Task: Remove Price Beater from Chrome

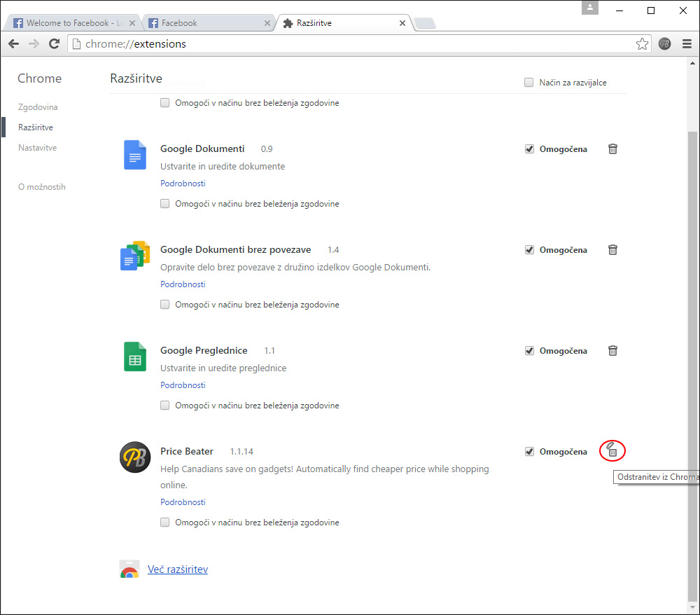Action: 612,451
